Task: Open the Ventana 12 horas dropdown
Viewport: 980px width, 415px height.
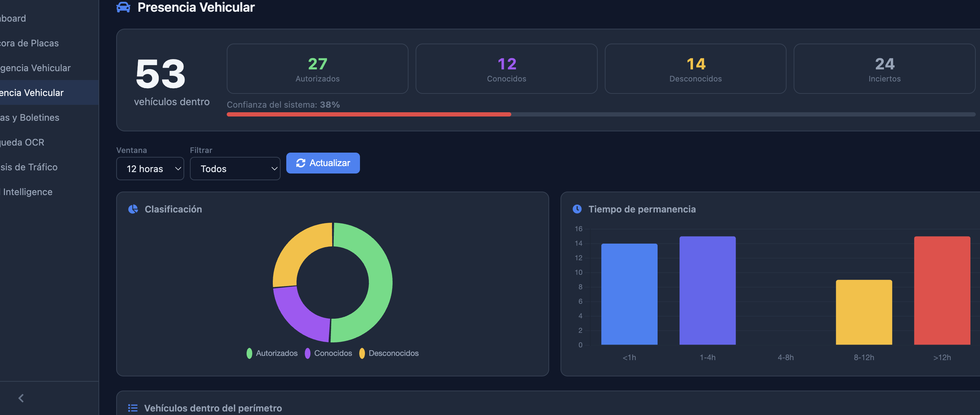Action: coord(150,169)
